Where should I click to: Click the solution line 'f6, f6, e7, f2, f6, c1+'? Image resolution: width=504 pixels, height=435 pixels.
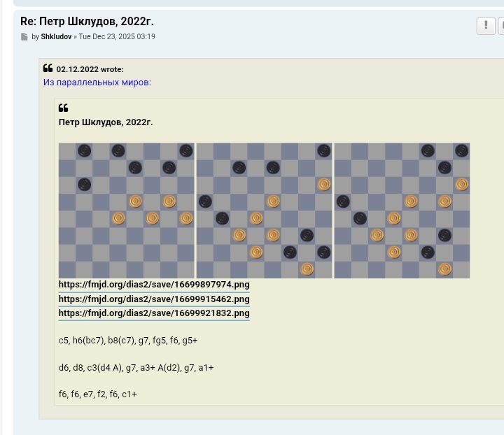pyautogui.click(x=98, y=394)
